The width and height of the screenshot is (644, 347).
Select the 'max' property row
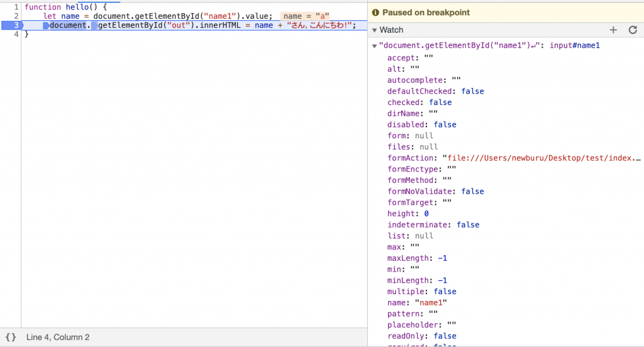tap(403, 247)
